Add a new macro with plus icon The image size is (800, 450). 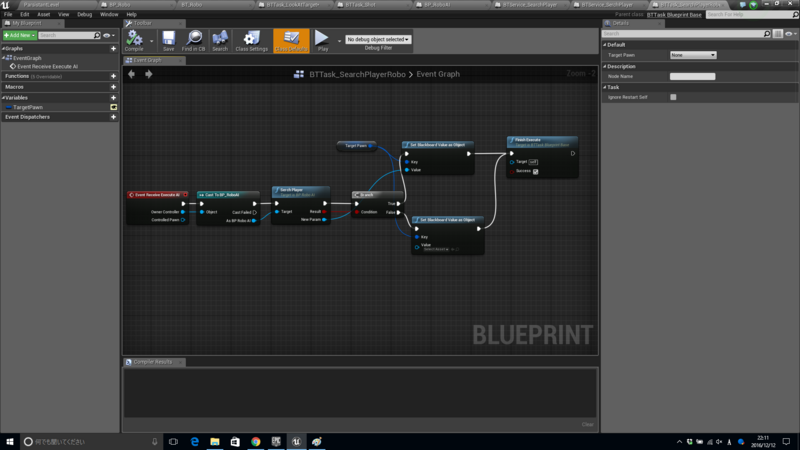coord(113,87)
